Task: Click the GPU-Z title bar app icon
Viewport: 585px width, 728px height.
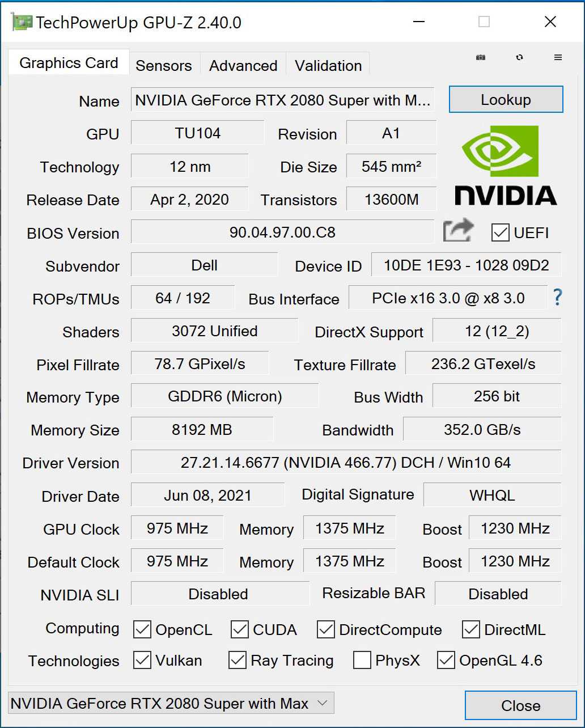Action: coord(22,22)
